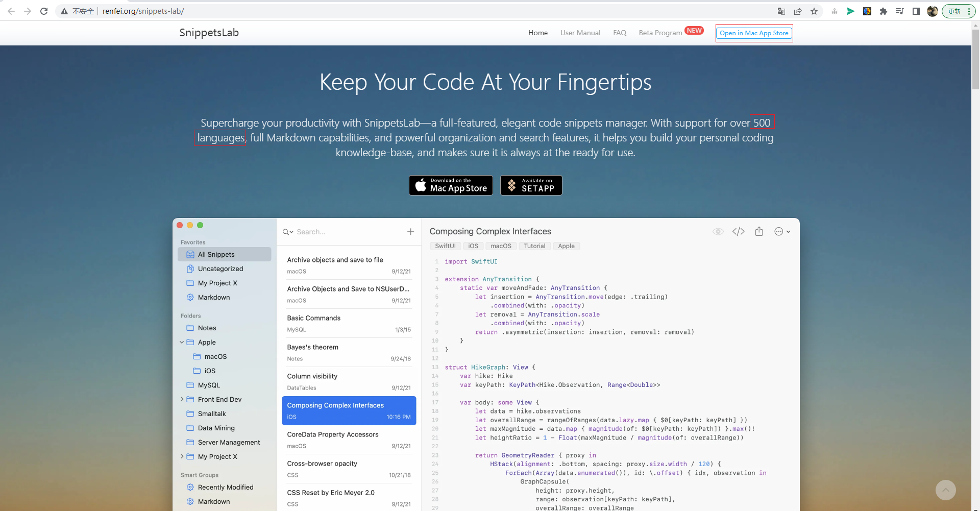Toggle the browser side panel
The height and width of the screenshot is (511, 980).
(x=916, y=11)
